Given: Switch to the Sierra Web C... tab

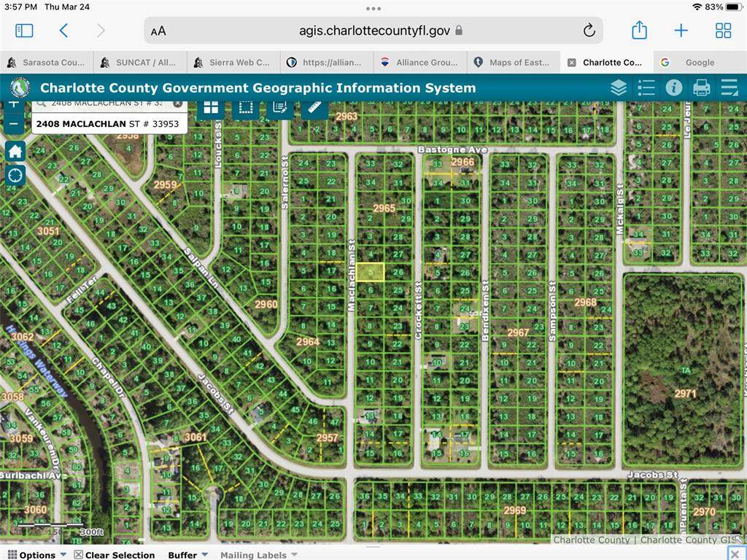Looking at the screenshot, I should tap(233, 63).
